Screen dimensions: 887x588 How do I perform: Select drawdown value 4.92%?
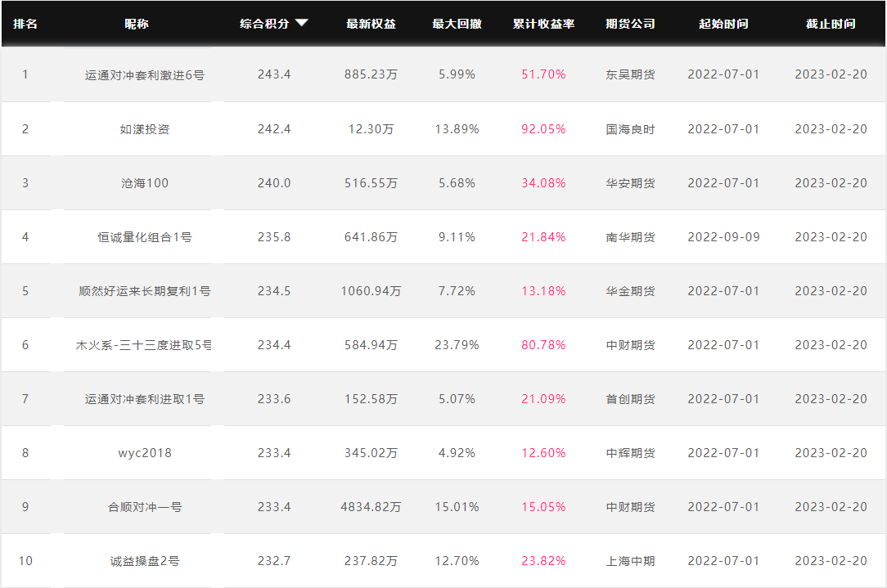point(457,453)
